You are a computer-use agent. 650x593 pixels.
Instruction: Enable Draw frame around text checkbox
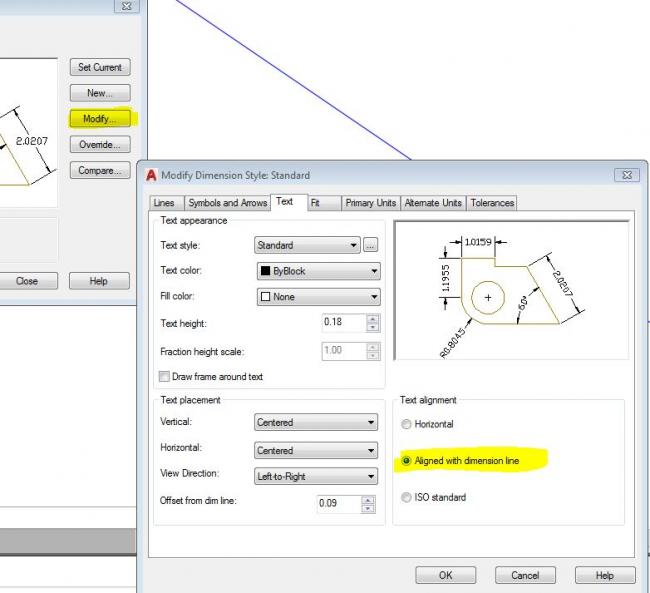pos(164,377)
